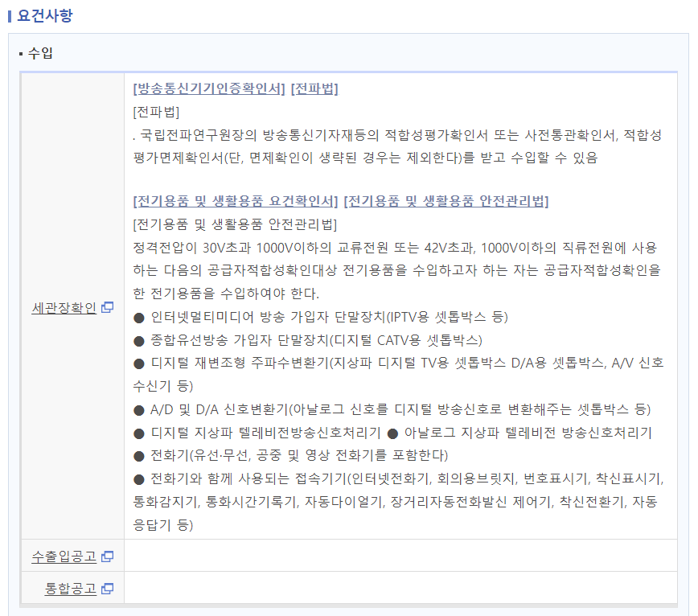The width and height of the screenshot is (698, 616).
Task: Open the 방송통신기기인증확인서 bold link
Action: (209, 88)
